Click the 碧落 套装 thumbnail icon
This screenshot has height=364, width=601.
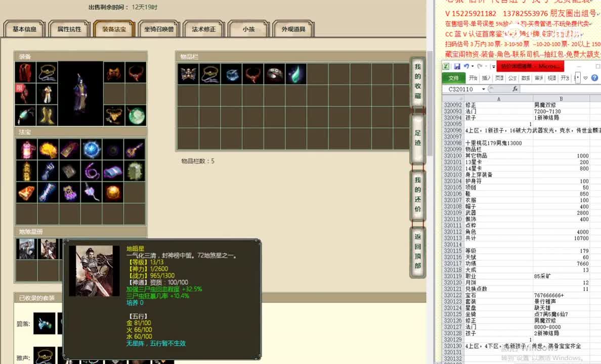pos(45,324)
